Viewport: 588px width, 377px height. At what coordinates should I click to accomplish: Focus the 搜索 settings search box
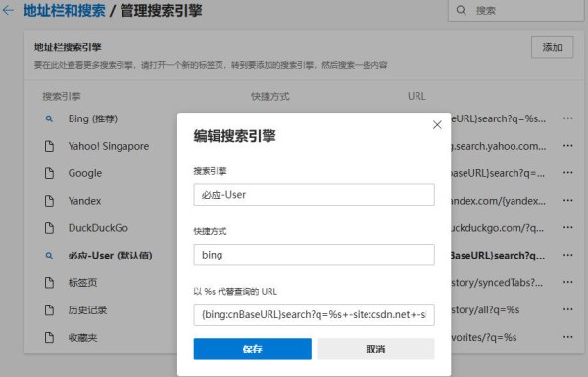[x=517, y=10]
